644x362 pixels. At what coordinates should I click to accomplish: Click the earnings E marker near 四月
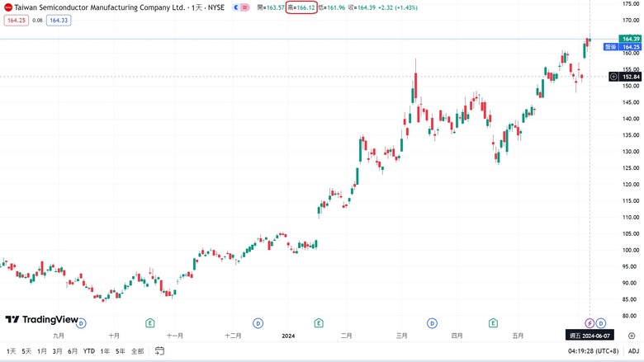(x=493, y=323)
